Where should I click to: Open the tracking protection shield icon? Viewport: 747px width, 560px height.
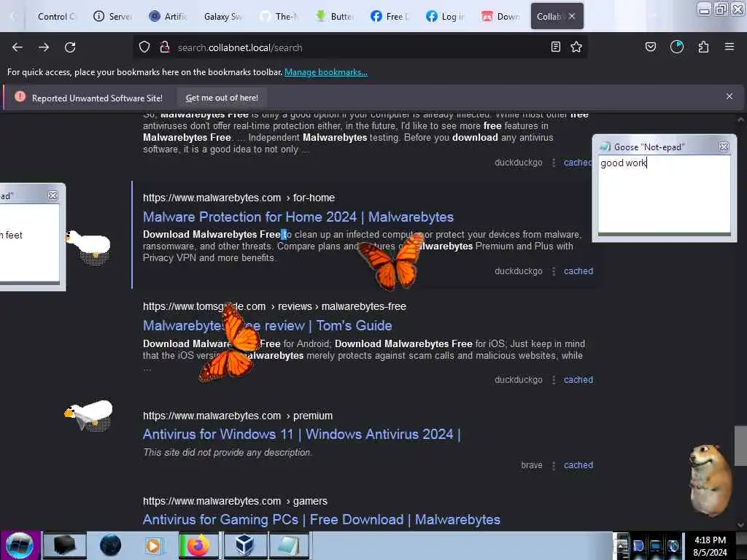[144, 47]
